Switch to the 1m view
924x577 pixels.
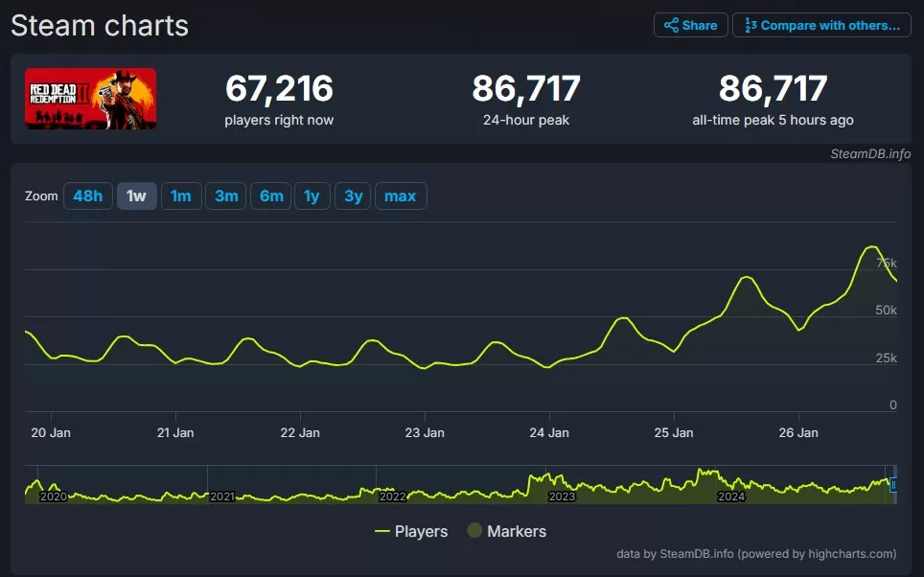pos(181,196)
